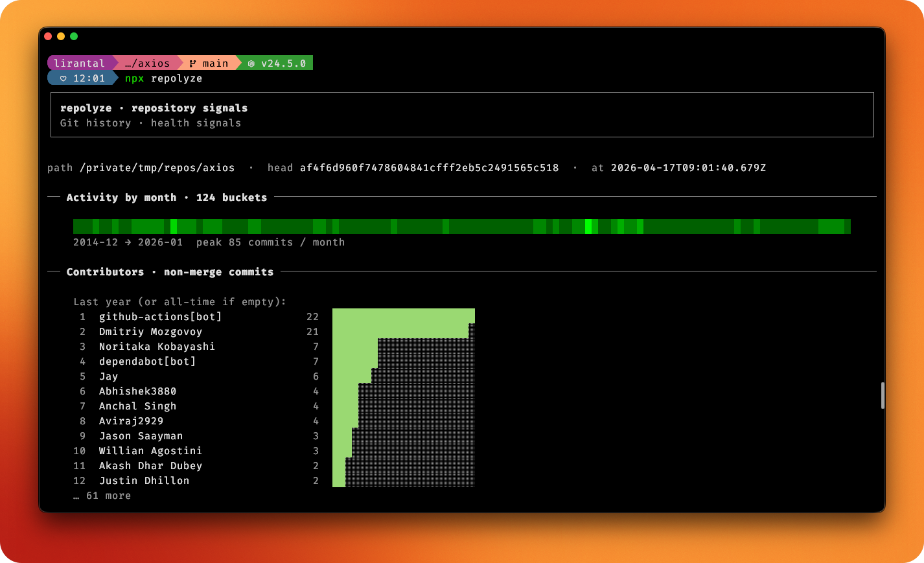Click the 'Activity by month · 124 buckets' heading
The height and width of the screenshot is (563, 924).
pyautogui.click(x=167, y=198)
